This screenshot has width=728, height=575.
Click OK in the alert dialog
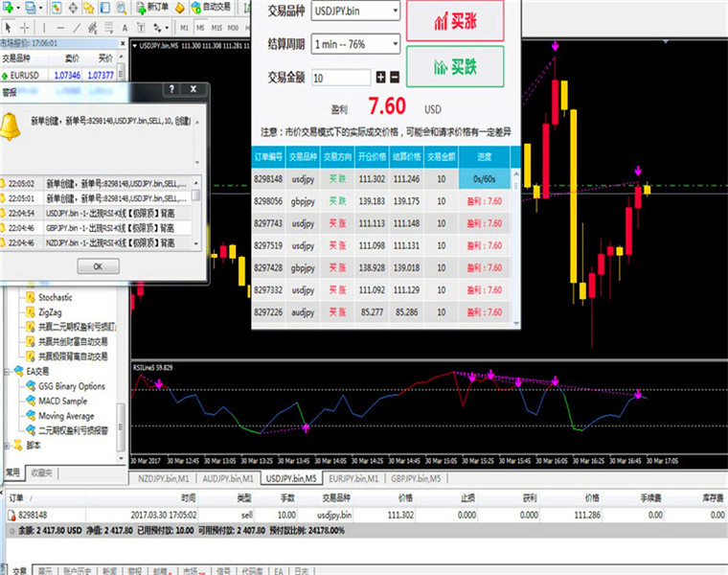tap(98, 266)
